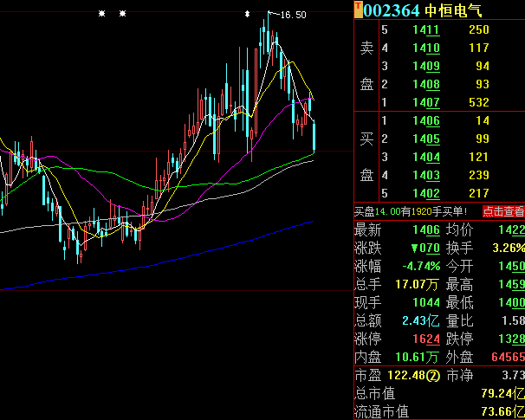Click the latest green candlestick on chart
The width and height of the screenshot is (525, 420).
314,137
